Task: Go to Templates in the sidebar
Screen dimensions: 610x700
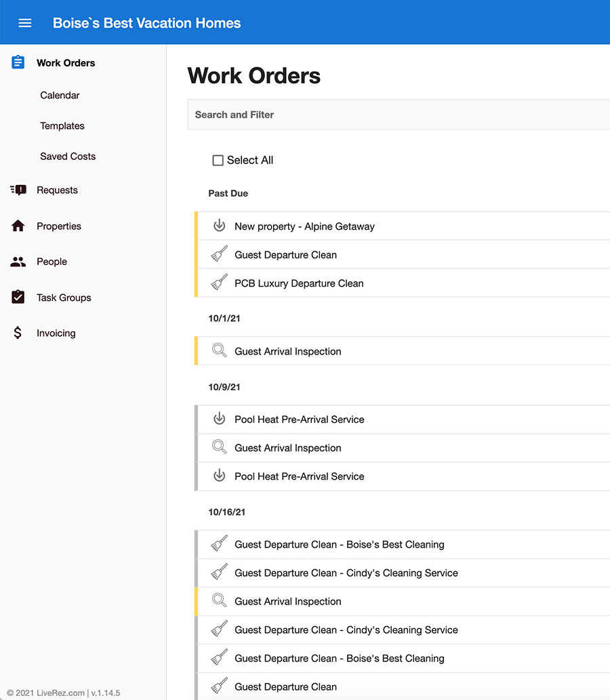Action: point(62,126)
